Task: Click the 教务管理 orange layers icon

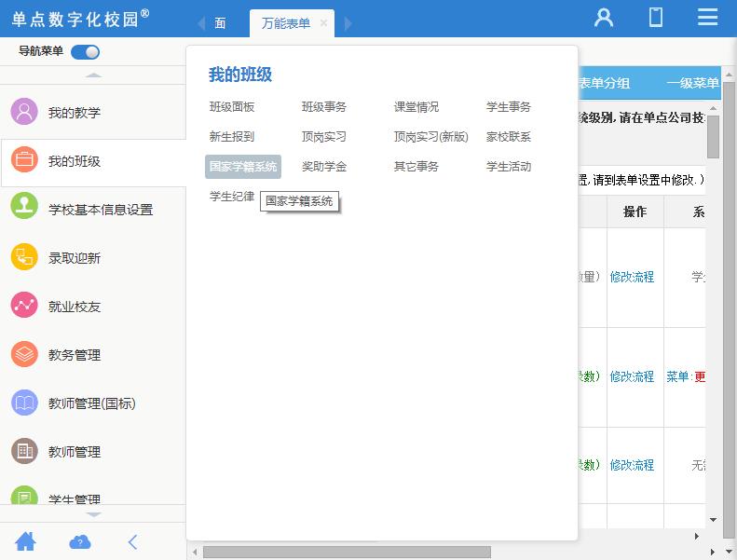Action: click(24, 354)
